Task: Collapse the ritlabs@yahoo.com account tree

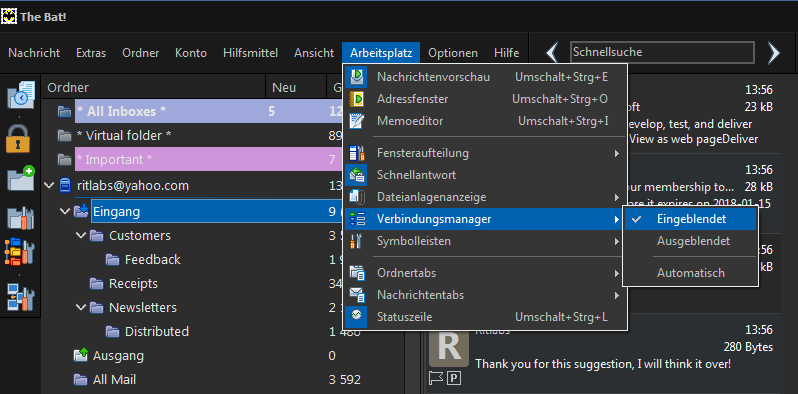Action: click(x=49, y=186)
